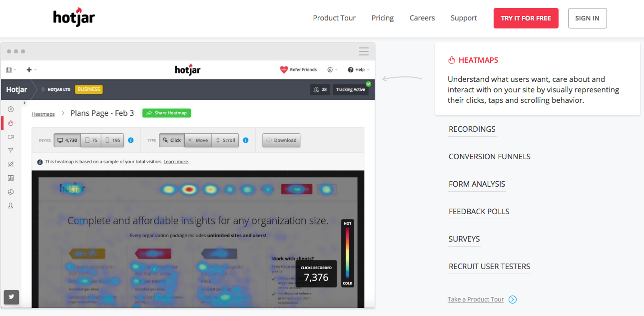
Task: Select the RECRUIT USER TESTERS feature tab
Action: [490, 267]
